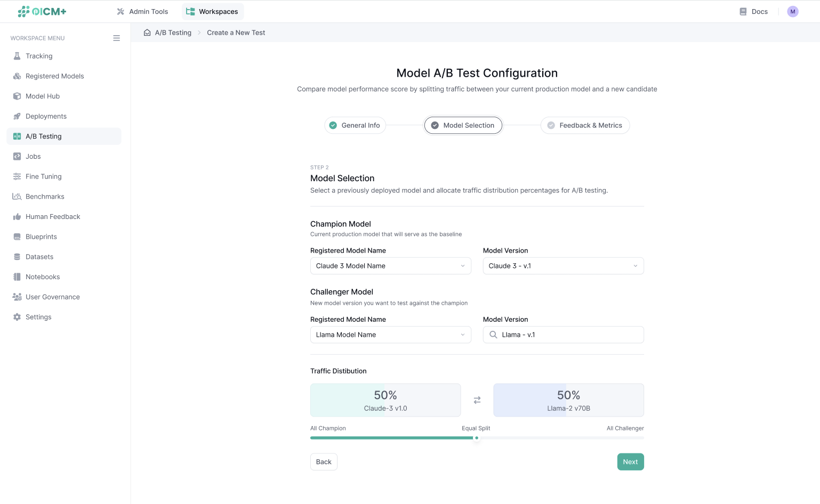Viewport: 820px width, 504px height.
Task: Click the swap arrows between traffic cards
Action: [x=477, y=400]
